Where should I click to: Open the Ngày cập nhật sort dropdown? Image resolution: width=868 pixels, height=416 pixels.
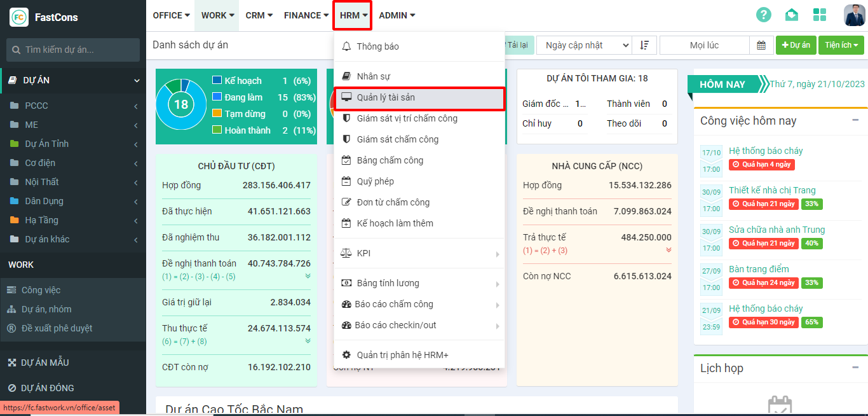(x=584, y=45)
